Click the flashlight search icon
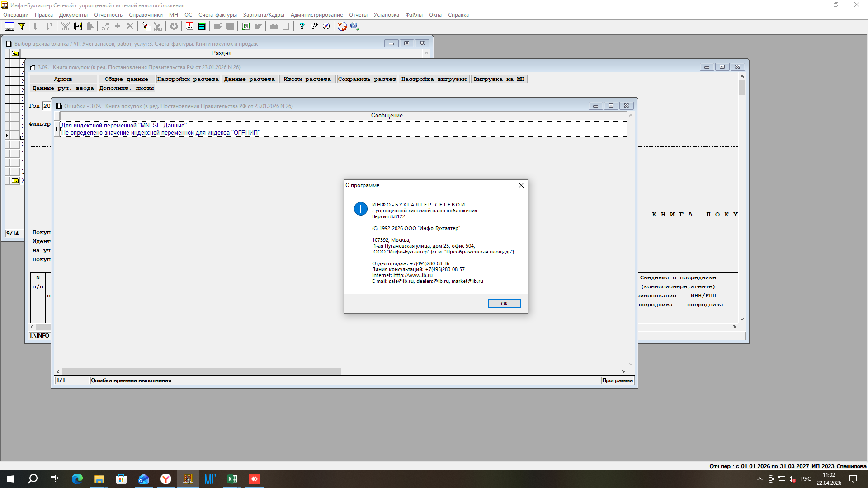The height and width of the screenshot is (488, 868). pos(145,26)
